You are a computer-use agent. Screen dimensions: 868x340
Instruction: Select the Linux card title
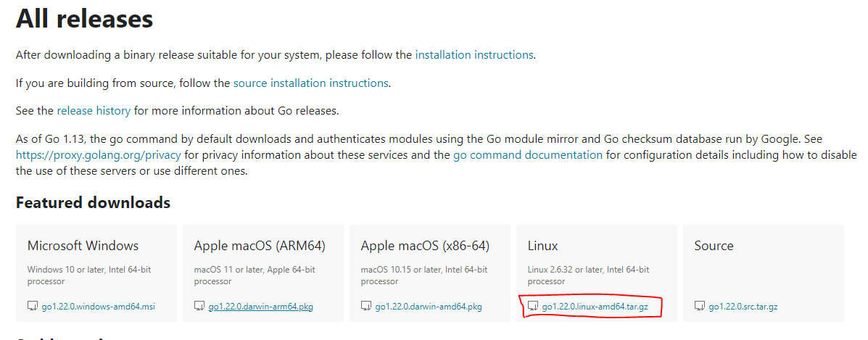point(542,245)
